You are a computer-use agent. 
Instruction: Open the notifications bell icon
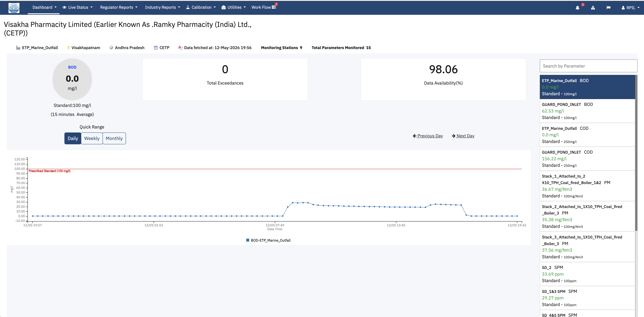[577, 8]
